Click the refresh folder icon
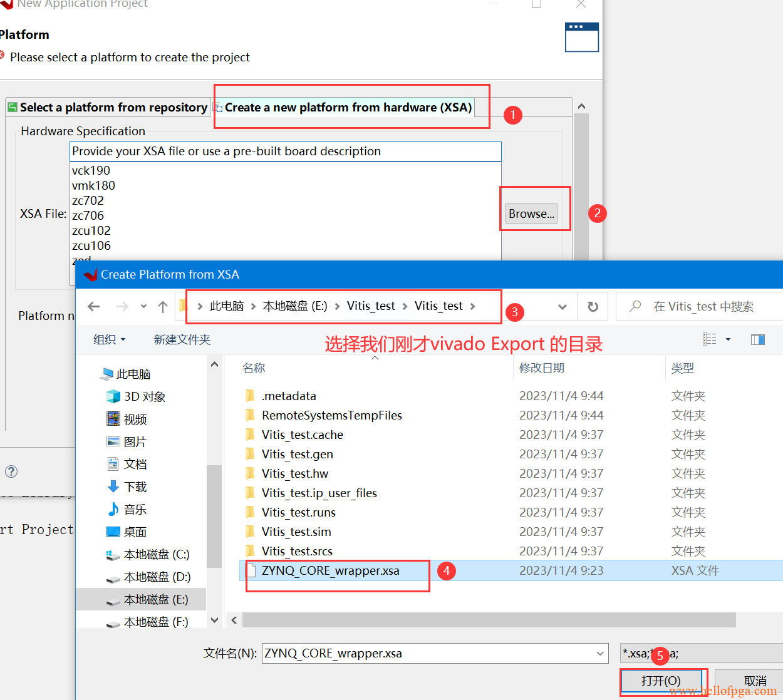Viewport: 783px width, 700px height. tap(593, 306)
